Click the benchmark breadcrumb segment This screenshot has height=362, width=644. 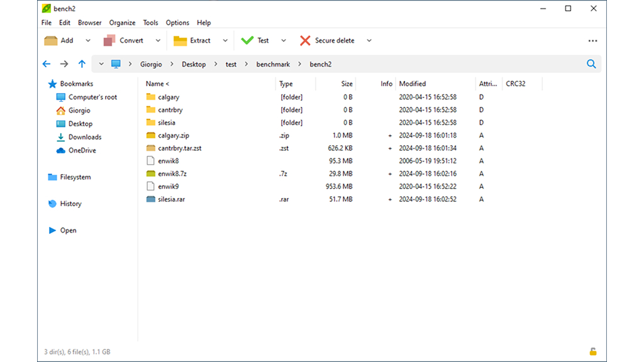[273, 64]
